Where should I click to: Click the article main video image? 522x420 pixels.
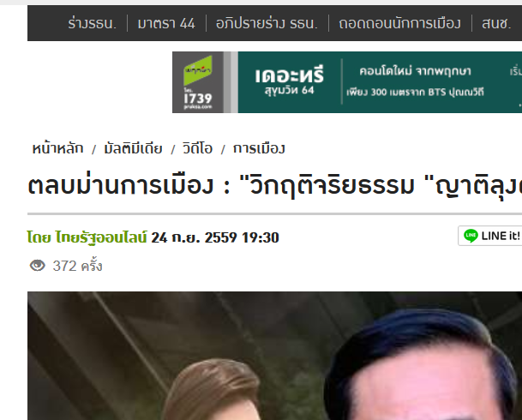[274, 356]
